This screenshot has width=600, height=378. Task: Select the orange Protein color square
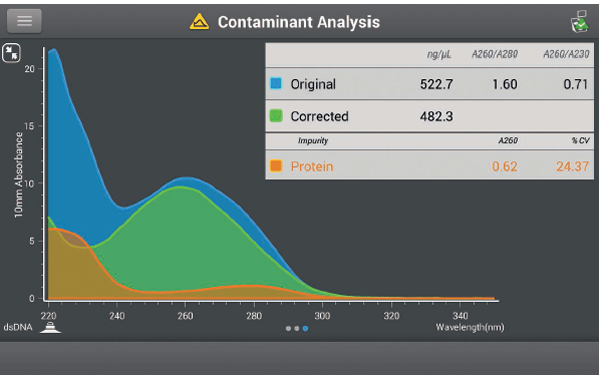click(276, 166)
